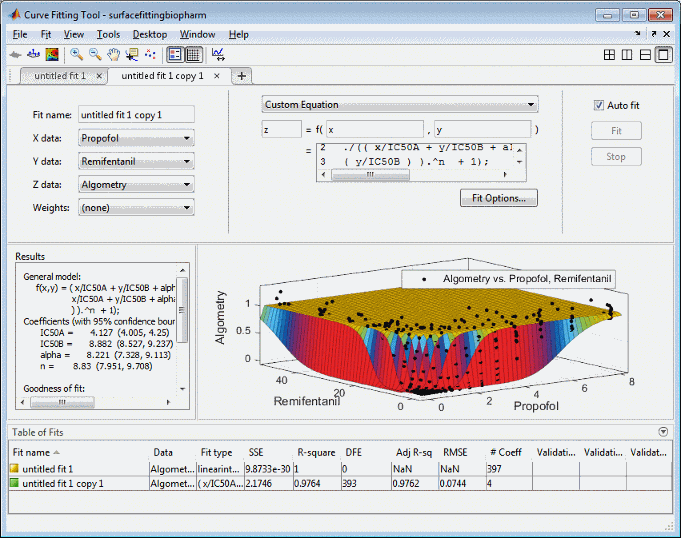Viewport: 681px width, 538px height.
Task: Select single-fit full view layout toggle
Action: click(x=662, y=55)
